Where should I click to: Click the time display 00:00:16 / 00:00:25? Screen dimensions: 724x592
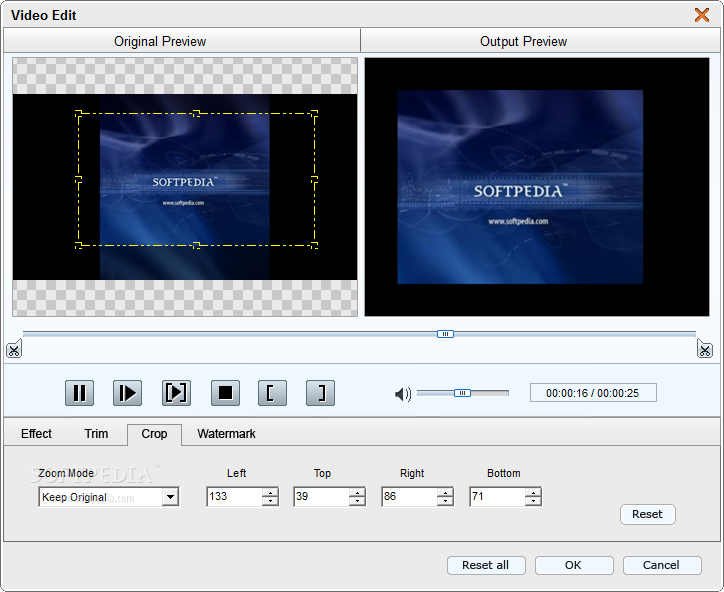(x=593, y=393)
